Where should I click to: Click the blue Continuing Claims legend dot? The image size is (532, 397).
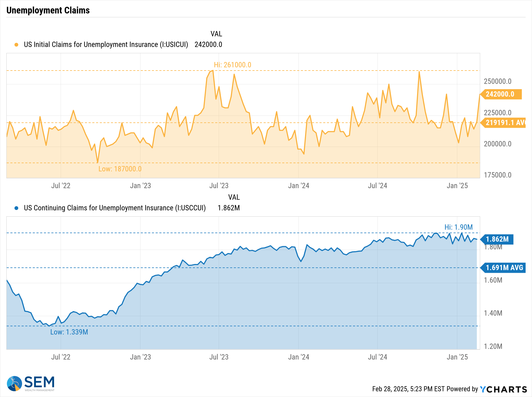coord(16,208)
